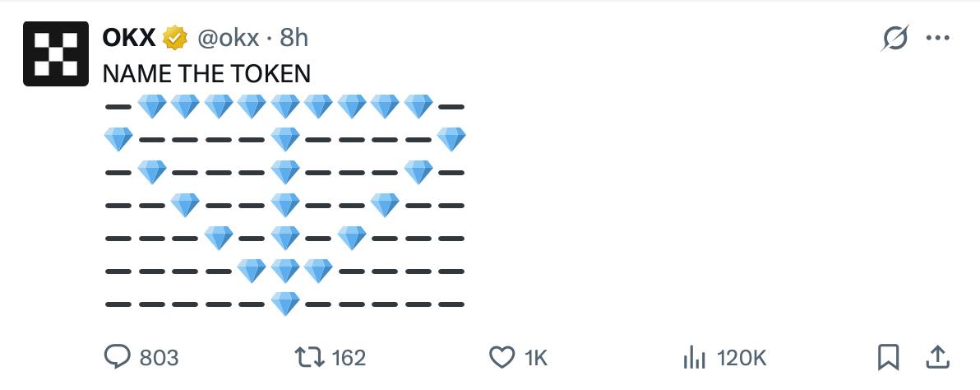
Task: Click the bottom-tip diamond emoji
Action: 285,304
